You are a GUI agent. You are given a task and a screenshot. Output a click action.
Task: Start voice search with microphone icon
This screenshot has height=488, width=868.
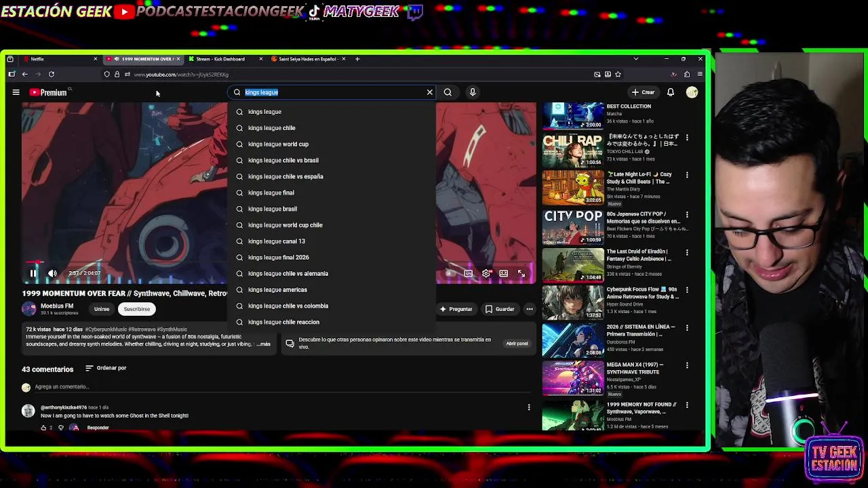point(473,92)
